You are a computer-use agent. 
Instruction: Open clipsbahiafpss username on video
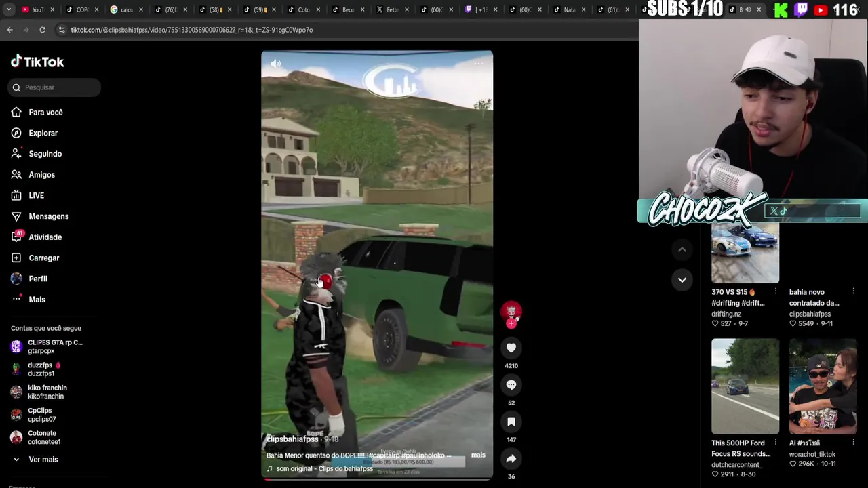point(292,439)
